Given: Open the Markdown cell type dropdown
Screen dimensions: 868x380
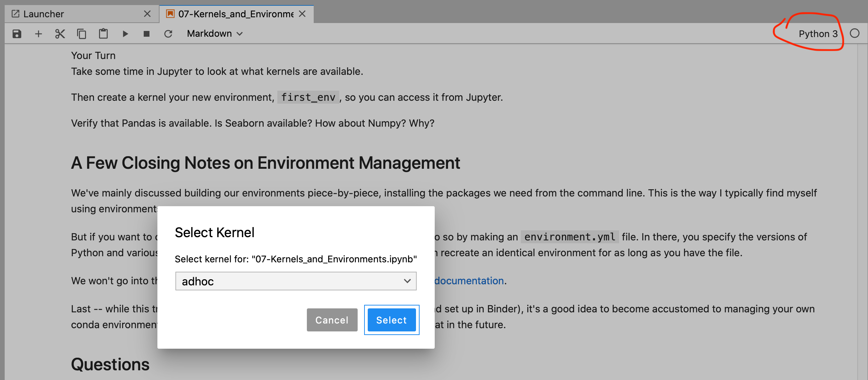Looking at the screenshot, I should tap(215, 33).
